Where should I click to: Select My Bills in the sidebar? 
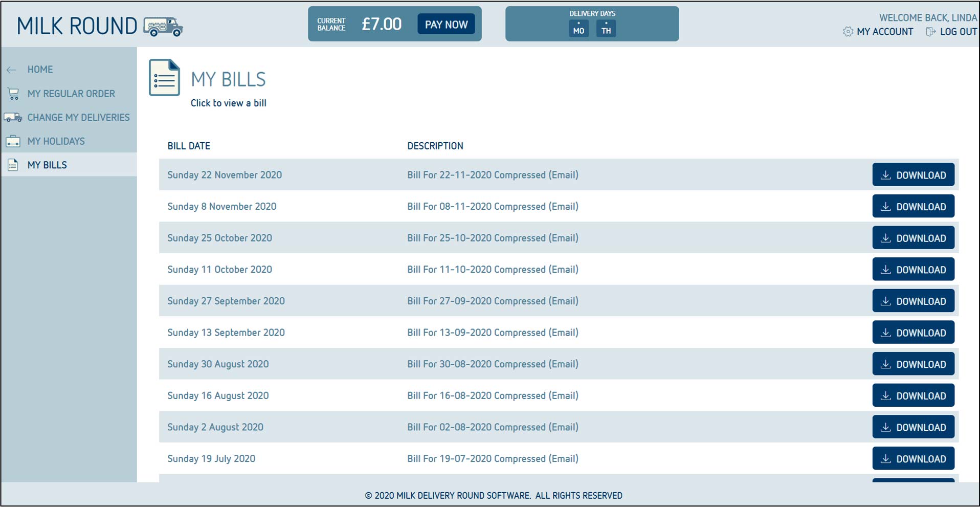(47, 165)
